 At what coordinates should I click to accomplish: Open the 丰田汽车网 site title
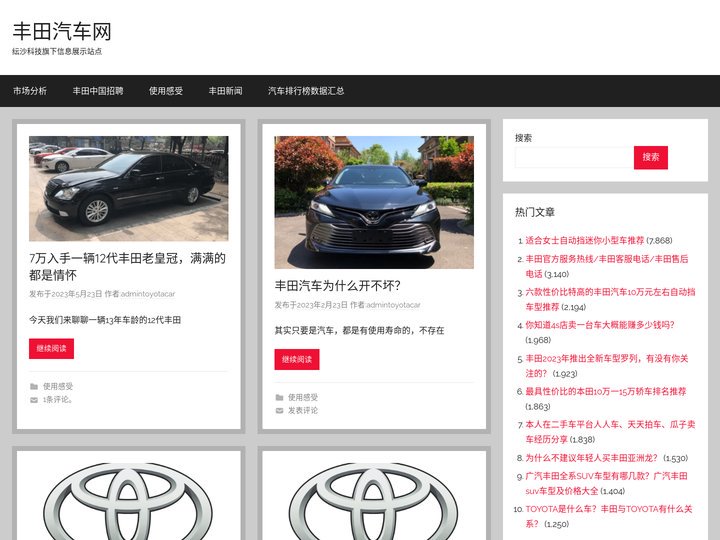(62, 32)
